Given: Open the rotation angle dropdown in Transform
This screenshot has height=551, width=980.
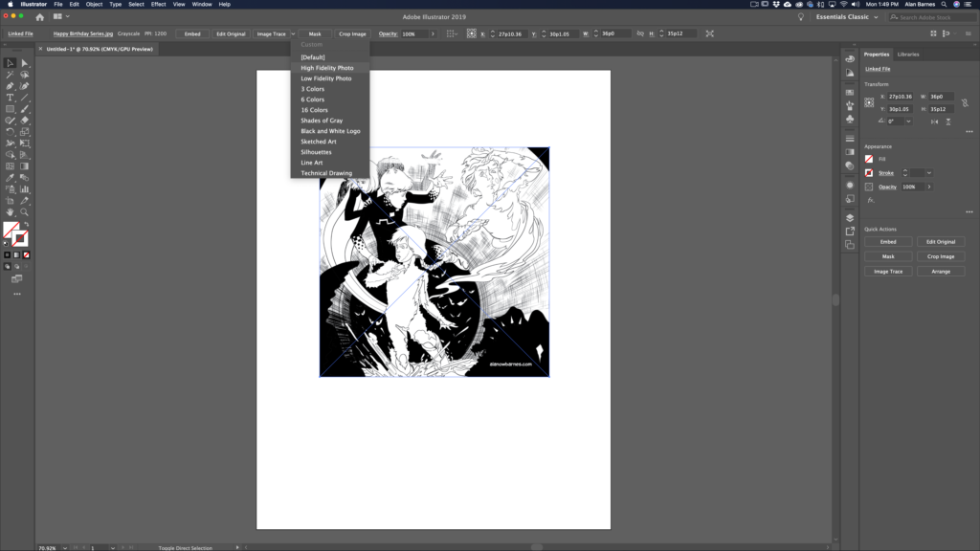Looking at the screenshot, I should (x=908, y=121).
